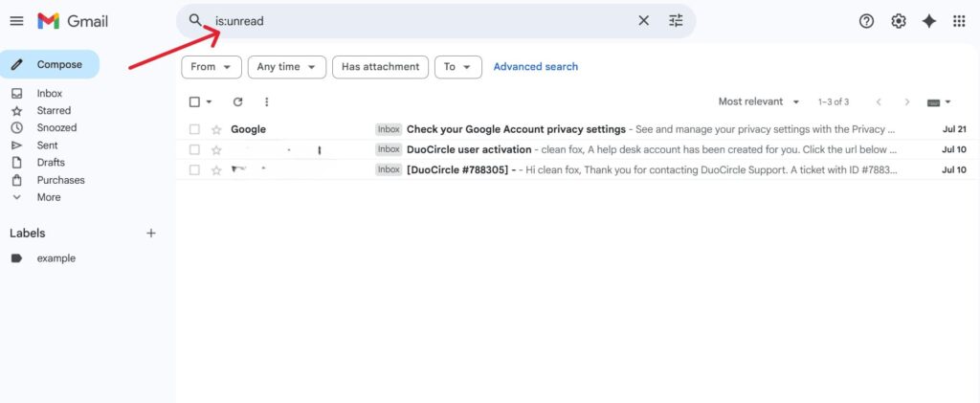Clear the search with the X icon
980x403 pixels.
pyautogui.click(x=644, y=21)
